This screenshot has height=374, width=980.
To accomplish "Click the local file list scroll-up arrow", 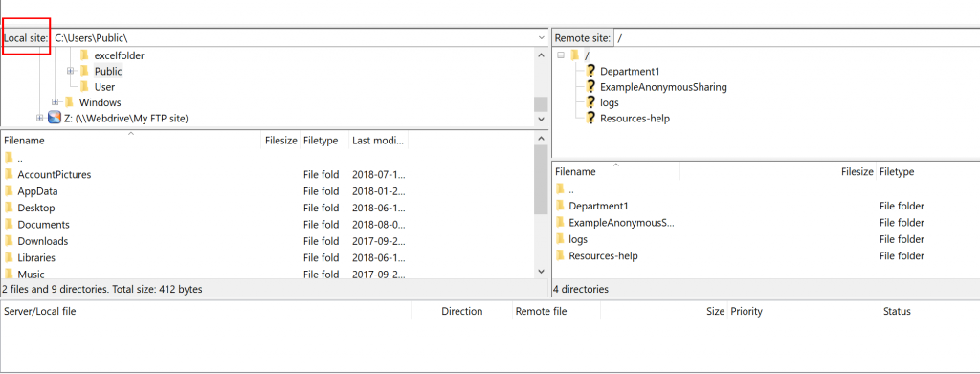I will click(x=542, y=138).
